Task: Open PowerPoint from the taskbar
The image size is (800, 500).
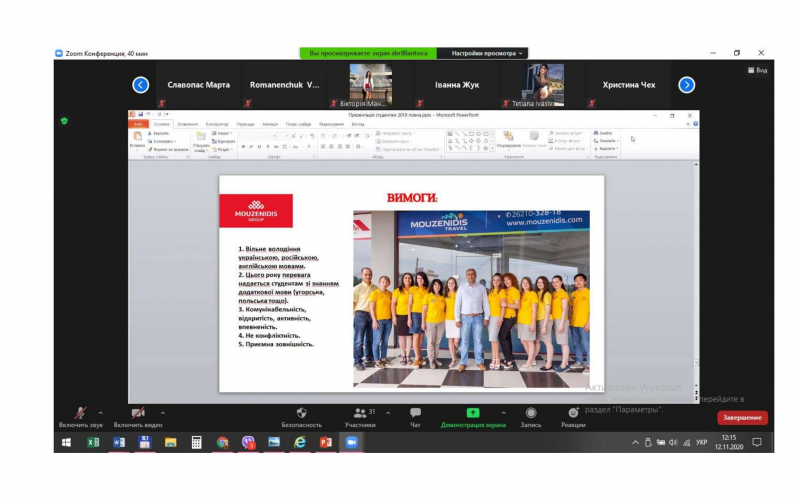Action: (x=326, y=442)
